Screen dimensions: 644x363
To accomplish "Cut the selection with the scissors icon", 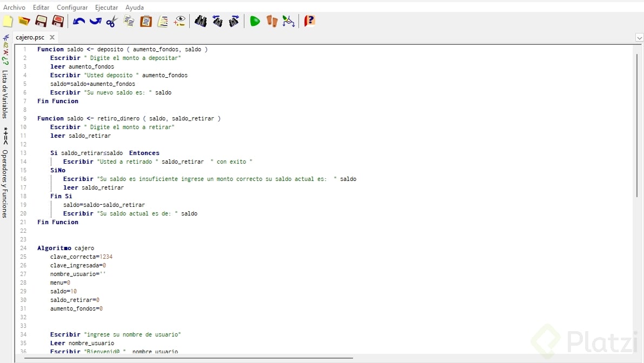I will [x=112, y=21].
